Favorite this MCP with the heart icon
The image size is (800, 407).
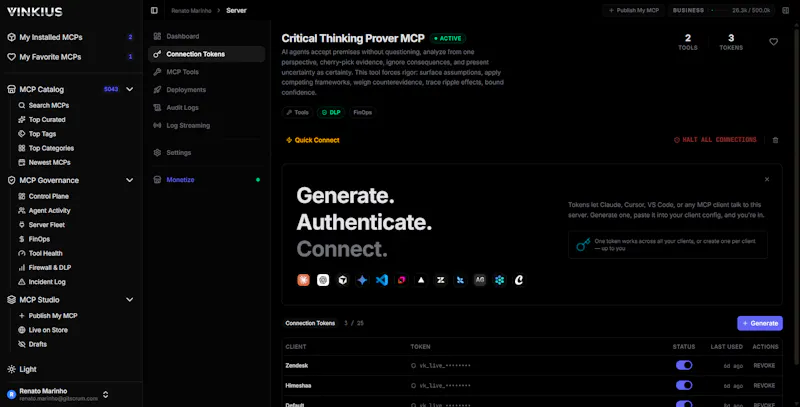tap(773, 42)
